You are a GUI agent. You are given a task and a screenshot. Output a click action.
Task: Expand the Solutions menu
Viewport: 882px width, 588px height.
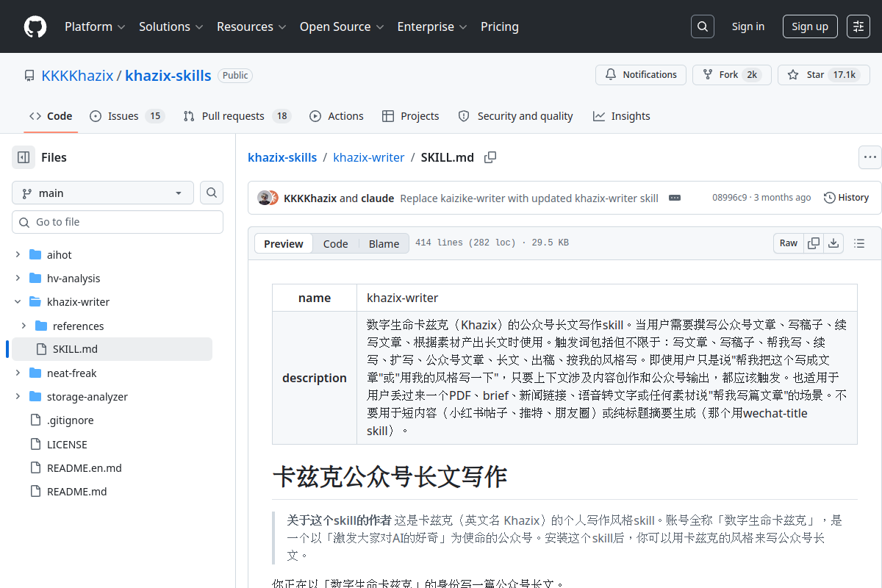171,26
